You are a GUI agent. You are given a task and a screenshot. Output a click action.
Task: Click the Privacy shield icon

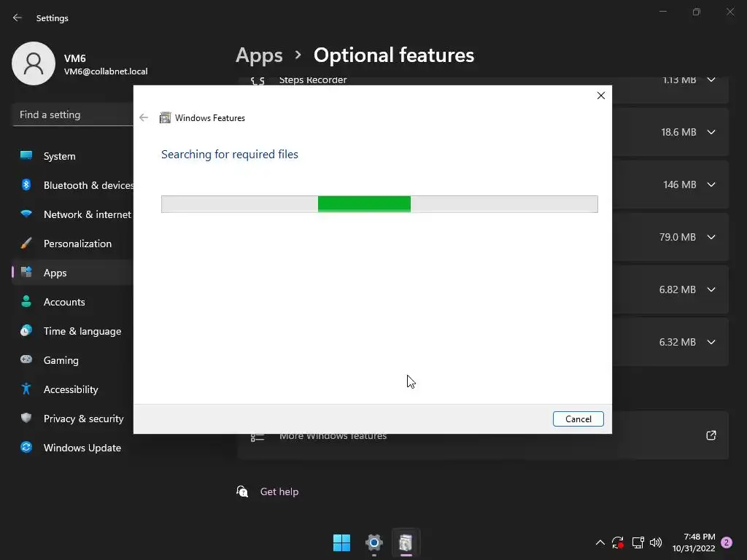click(x=26, y=418)
